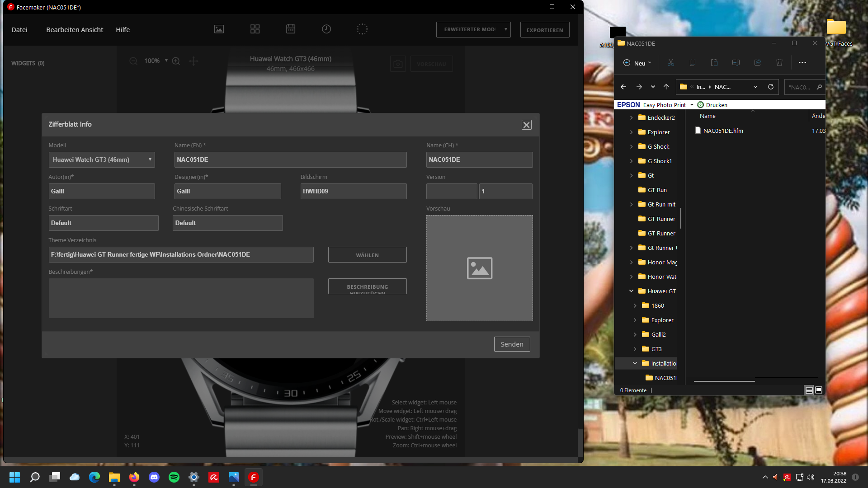Open the grid layout icon in Facemaker toolbar

pos(255,29)
